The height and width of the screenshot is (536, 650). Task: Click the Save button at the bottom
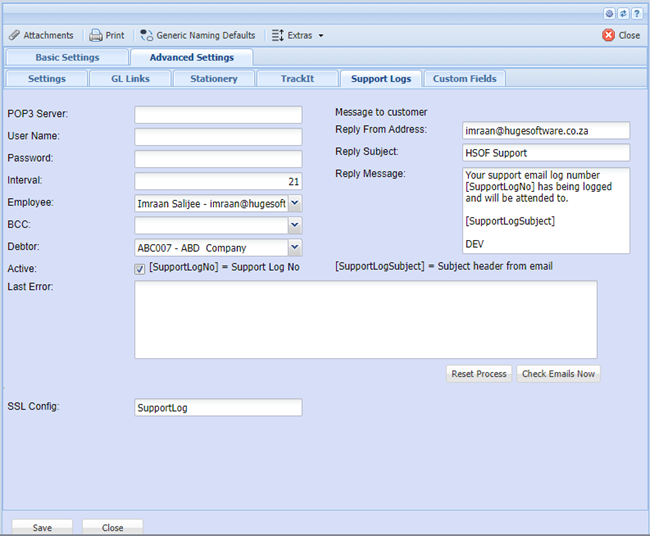pos(42,527)
